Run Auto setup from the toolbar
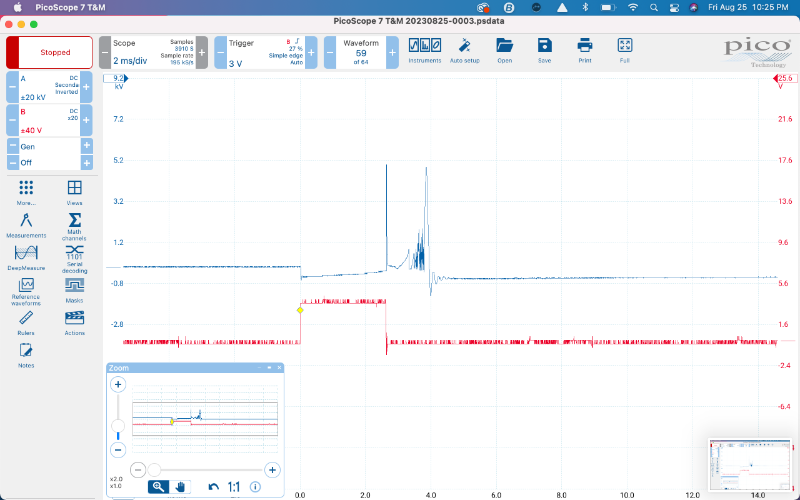 [464, 49]
